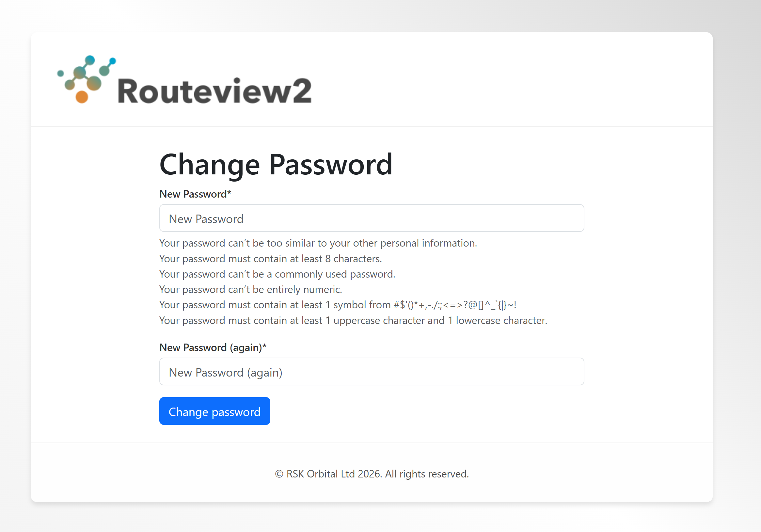Click the Routeview2 wordmark text
Viewport: 761px width, 532px height.
click(214, 91)
